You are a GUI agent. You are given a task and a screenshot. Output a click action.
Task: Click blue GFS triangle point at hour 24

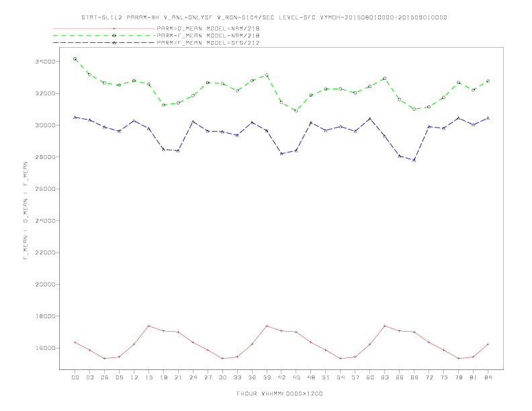(193, 122)
